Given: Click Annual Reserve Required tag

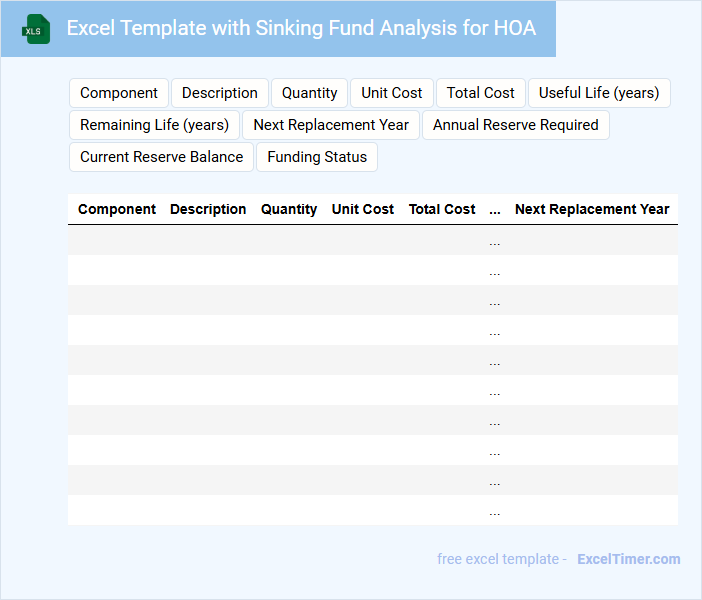Looking at the screenshot, I should tap(516, 125).
